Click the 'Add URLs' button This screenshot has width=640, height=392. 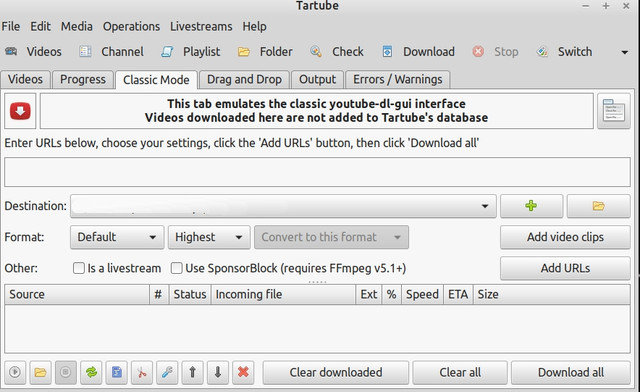565,268
